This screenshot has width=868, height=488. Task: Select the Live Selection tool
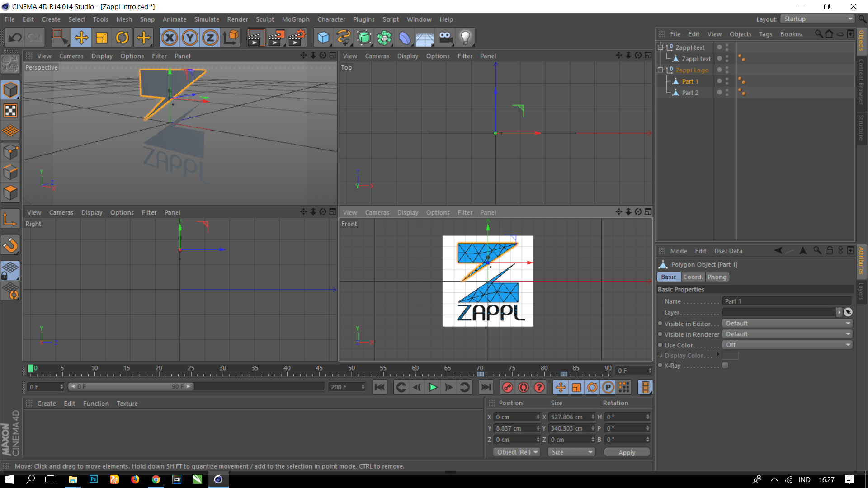click(x=60, y=38)
